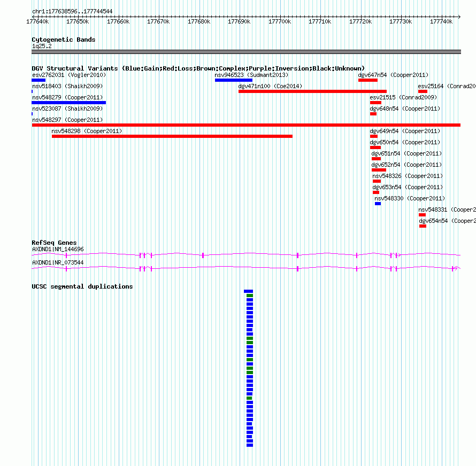Click the RefSeq Genes track title
This screenshot has width=476, height=466.
tap(55, 243)
